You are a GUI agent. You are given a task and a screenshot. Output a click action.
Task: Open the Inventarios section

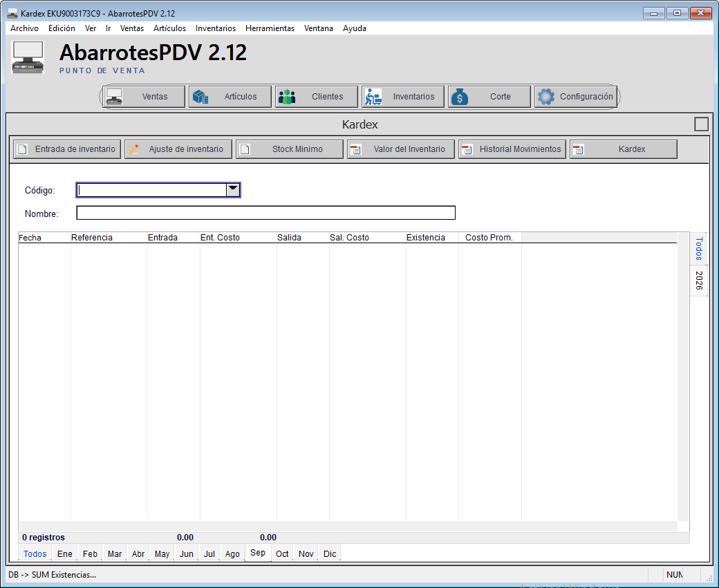coord(402,97)
